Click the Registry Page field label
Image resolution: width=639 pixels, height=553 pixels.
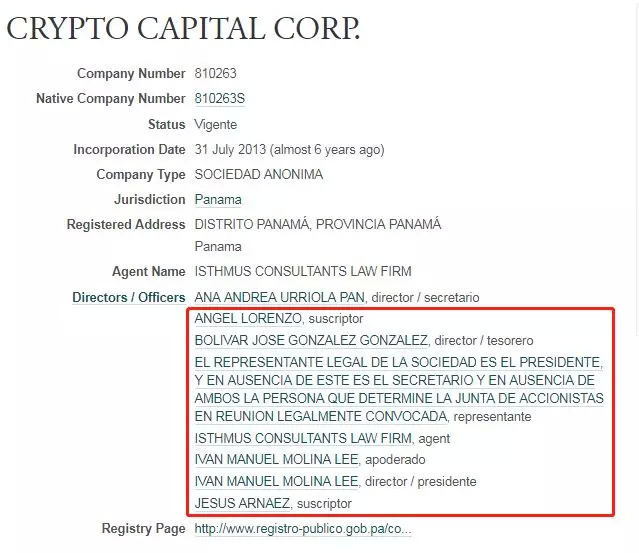[x=143, y=528]
